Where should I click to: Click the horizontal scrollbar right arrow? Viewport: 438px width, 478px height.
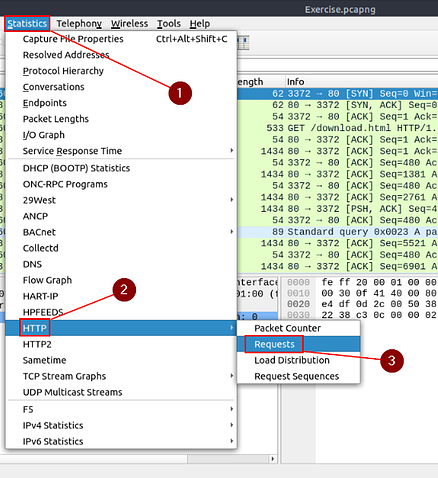click(x=273, y=459)
